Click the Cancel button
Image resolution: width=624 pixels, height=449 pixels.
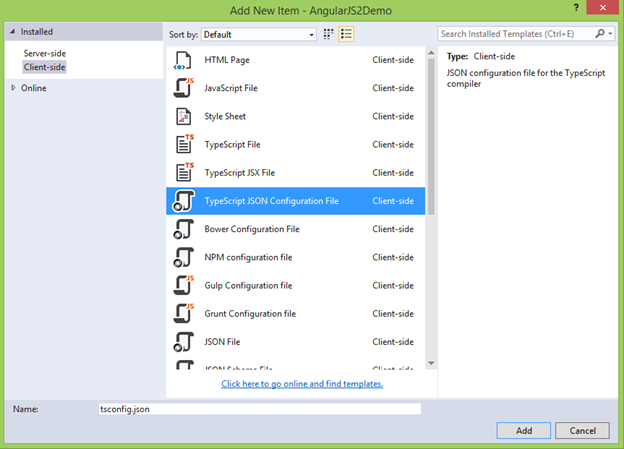point(582,431)
